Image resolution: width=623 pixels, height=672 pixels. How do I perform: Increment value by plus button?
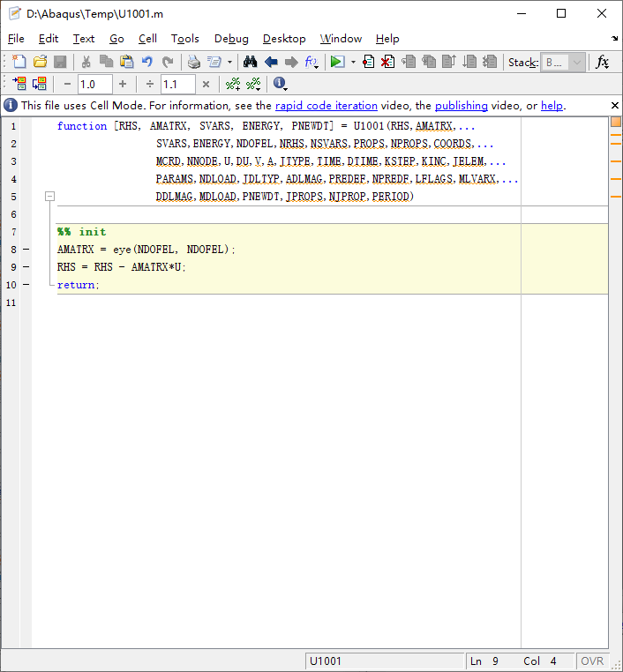click(x=123, y=84)
